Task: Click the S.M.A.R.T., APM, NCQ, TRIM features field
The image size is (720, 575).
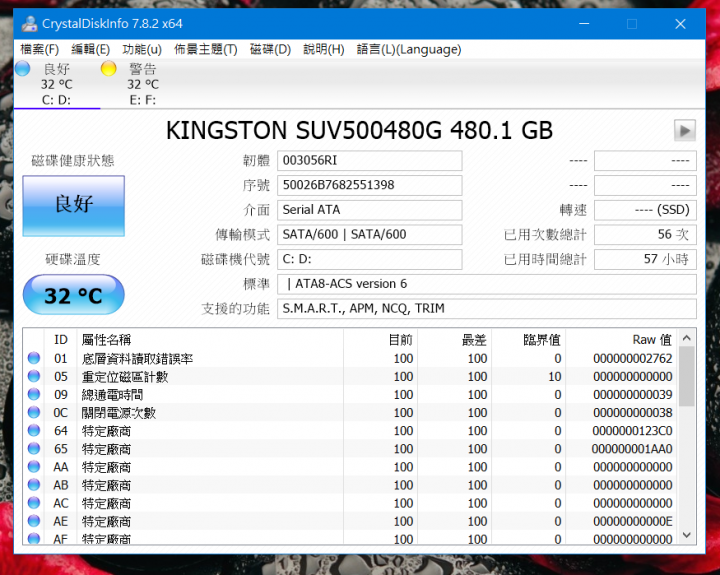Action: click(487, 309)
